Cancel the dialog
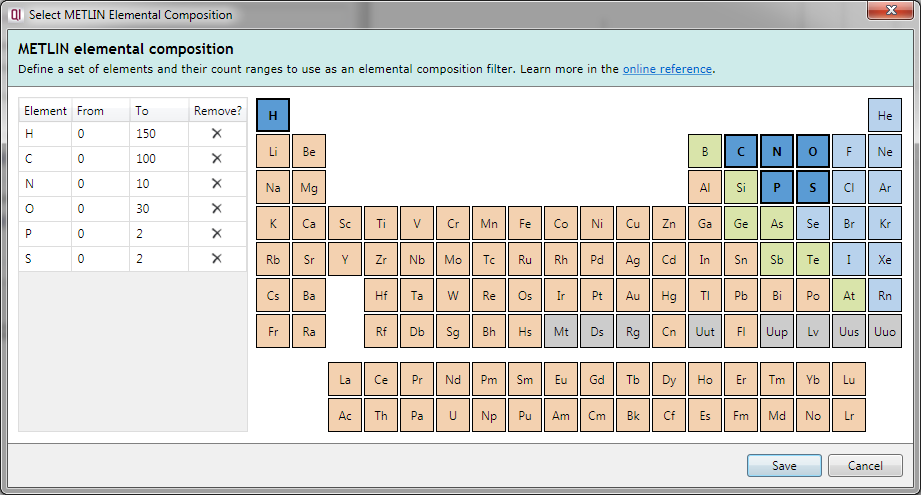 865,466
